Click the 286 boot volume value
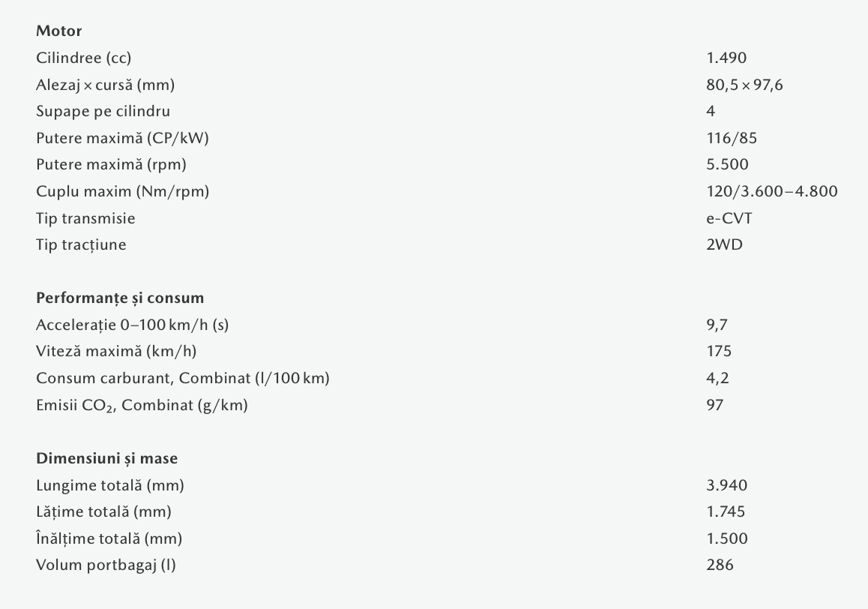 click(x=720, y=565)
